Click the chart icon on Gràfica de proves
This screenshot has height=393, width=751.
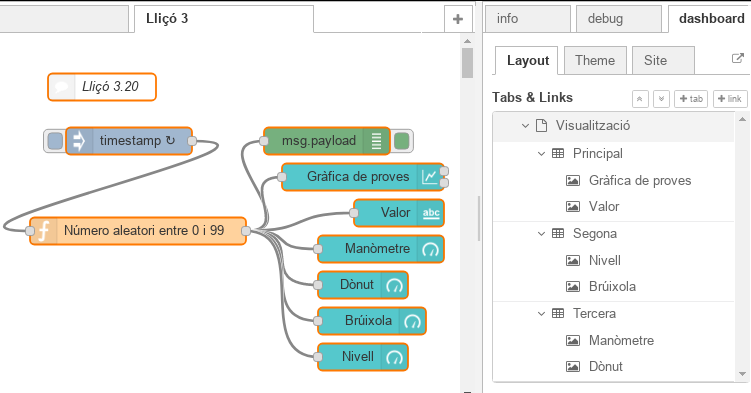pos(429,177)
